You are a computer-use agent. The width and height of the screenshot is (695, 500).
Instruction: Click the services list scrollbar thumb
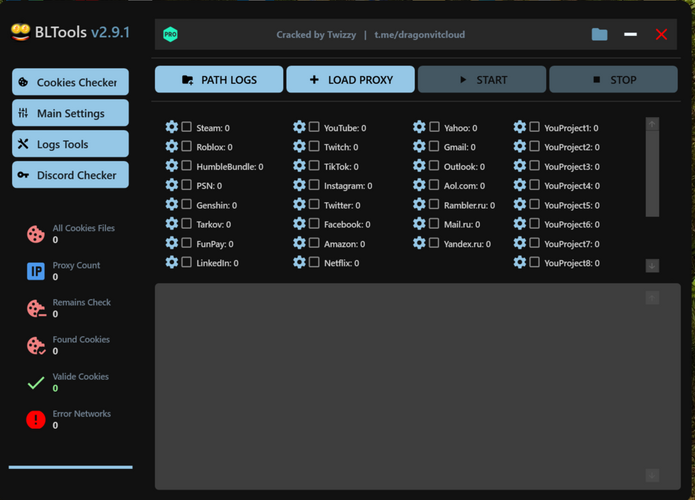point(652,174)
